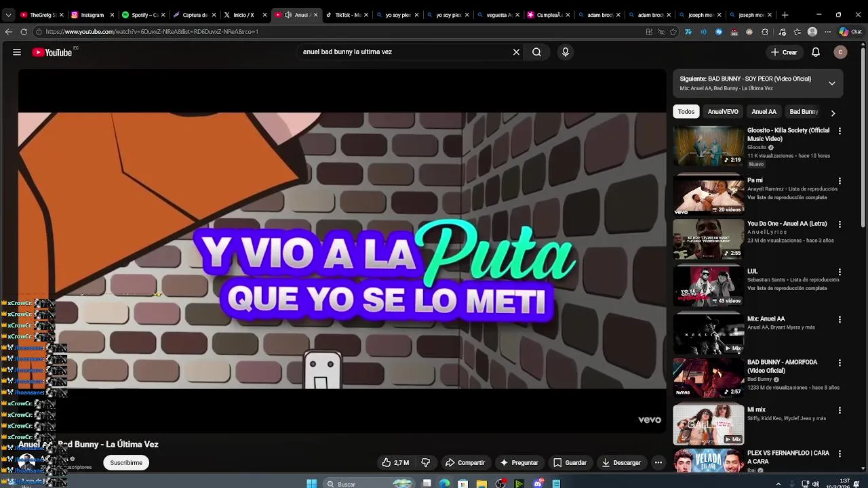This screenshot has width=868, height=488.
Task: Open browser profile avatar icon
Action: [812, 32]
